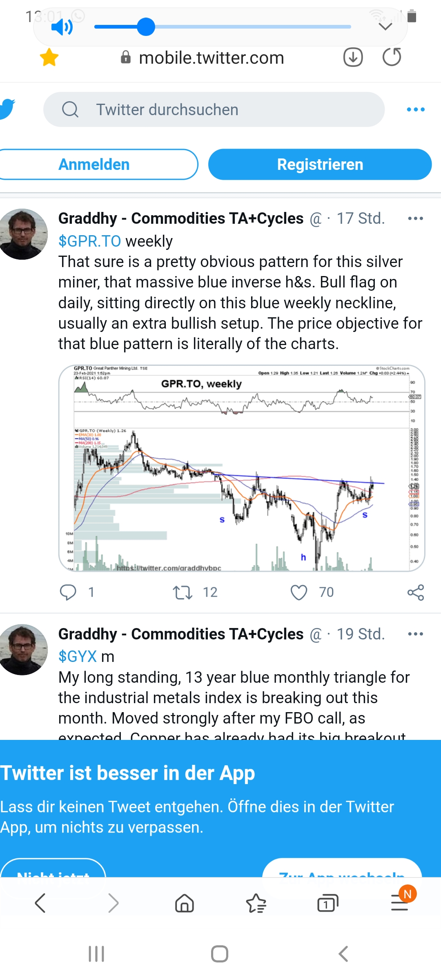Open more options on the $GPR.TO tweet
The image size is (441, 980).
(x=415, y=218)
